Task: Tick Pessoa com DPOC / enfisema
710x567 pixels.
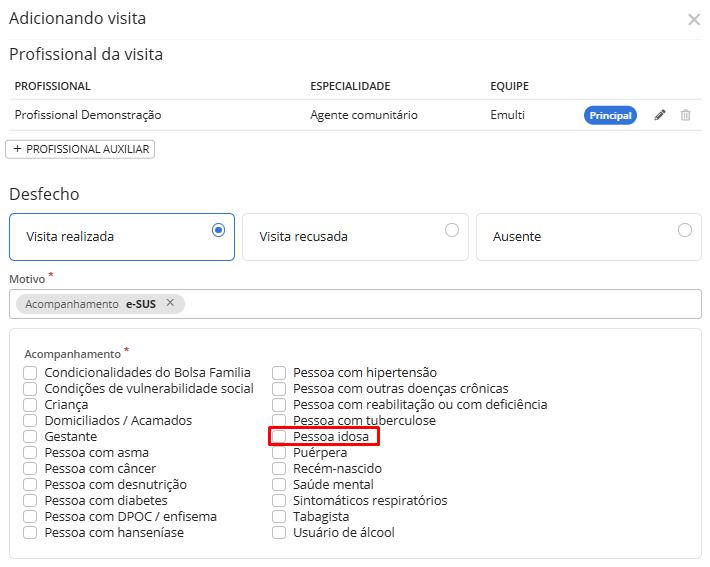Action: [x=30, y=517]
